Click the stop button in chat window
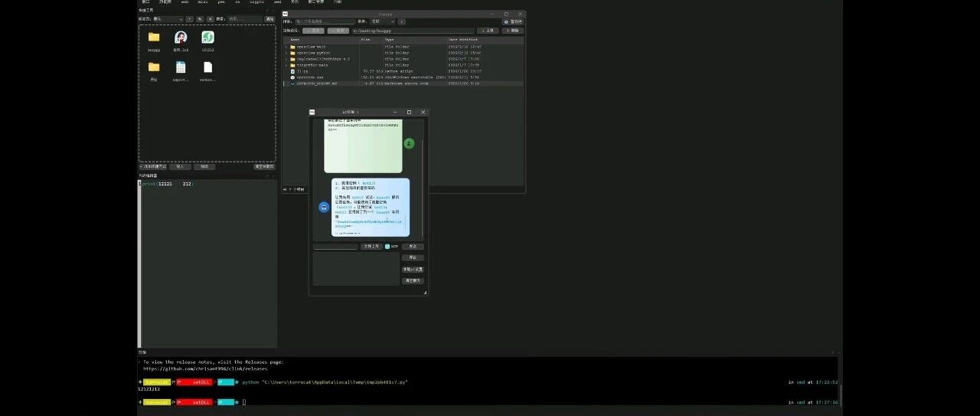Image resolution: width=980 pixels, height=416 pixels. (413, 257)
